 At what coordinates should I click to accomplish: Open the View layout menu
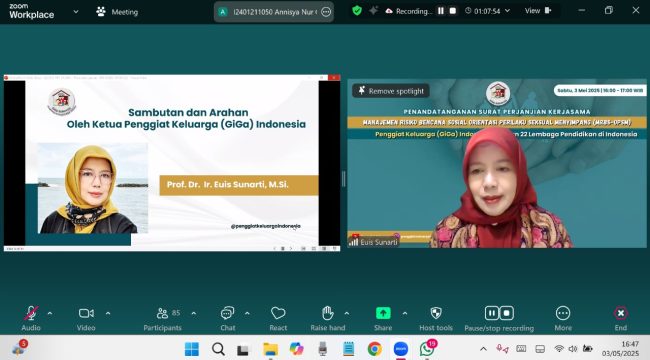click(x=538, y=11)
